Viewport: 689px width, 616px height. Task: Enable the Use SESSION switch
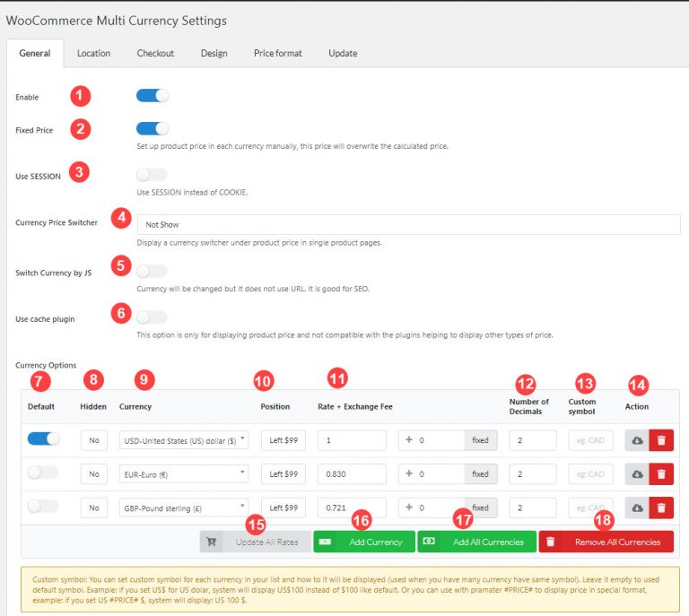(x=152, y=175)
